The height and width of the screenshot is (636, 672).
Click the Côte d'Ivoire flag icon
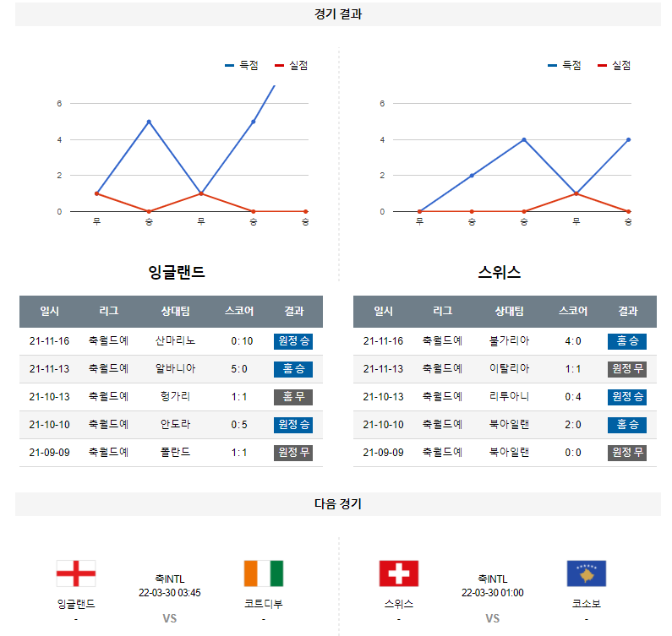tap(264, 573)
